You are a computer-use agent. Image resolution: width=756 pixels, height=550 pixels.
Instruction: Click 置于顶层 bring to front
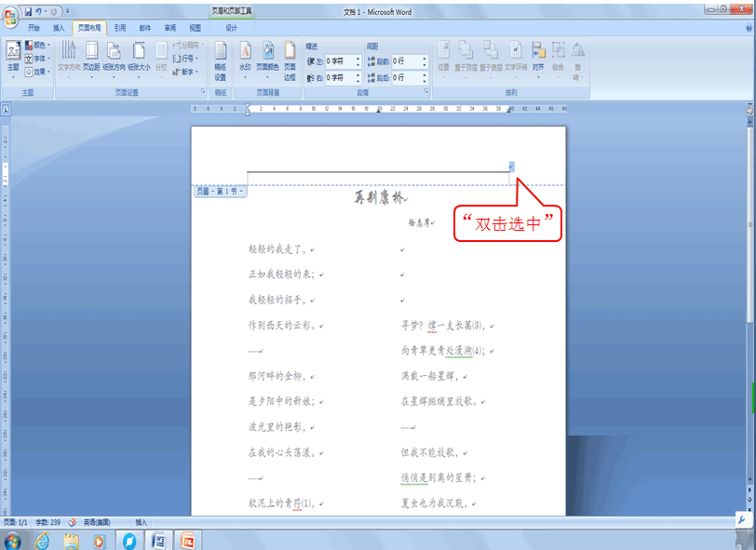[x=466, y=60]
